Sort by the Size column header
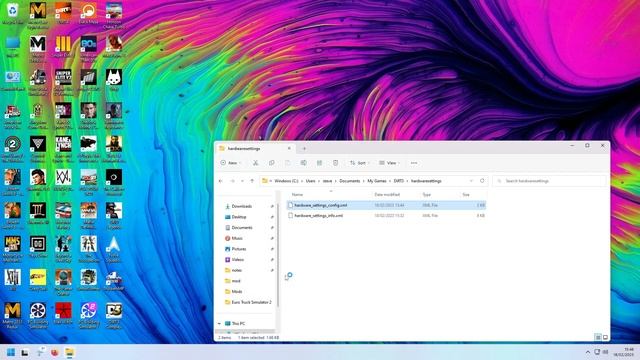This screenshot has height=360, width=640. 466,195
